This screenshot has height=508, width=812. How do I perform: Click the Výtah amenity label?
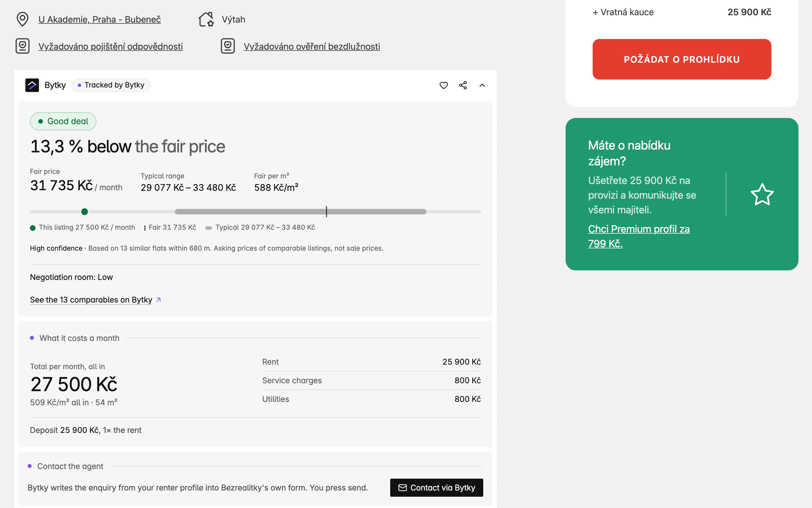(x=233, y=19)
